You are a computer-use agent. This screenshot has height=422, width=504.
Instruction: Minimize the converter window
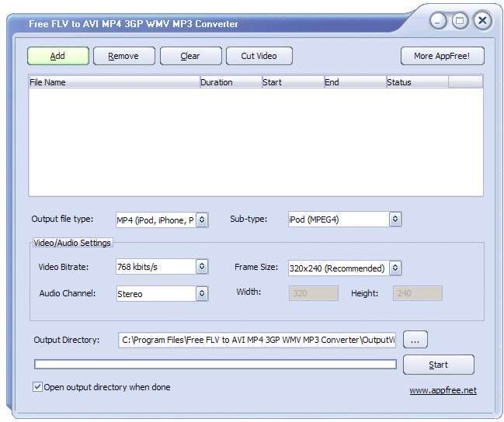click(x=438, y=21)
